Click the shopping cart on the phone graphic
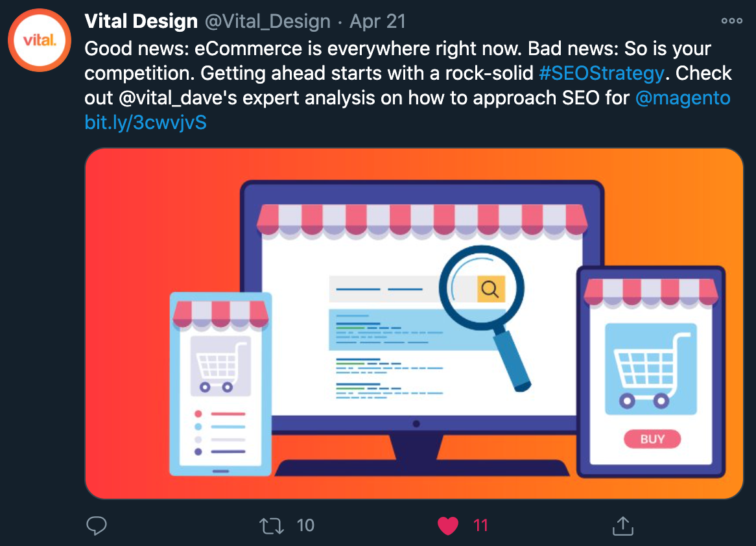This screenshot has width=756, height=546. [x=221, y=366]
